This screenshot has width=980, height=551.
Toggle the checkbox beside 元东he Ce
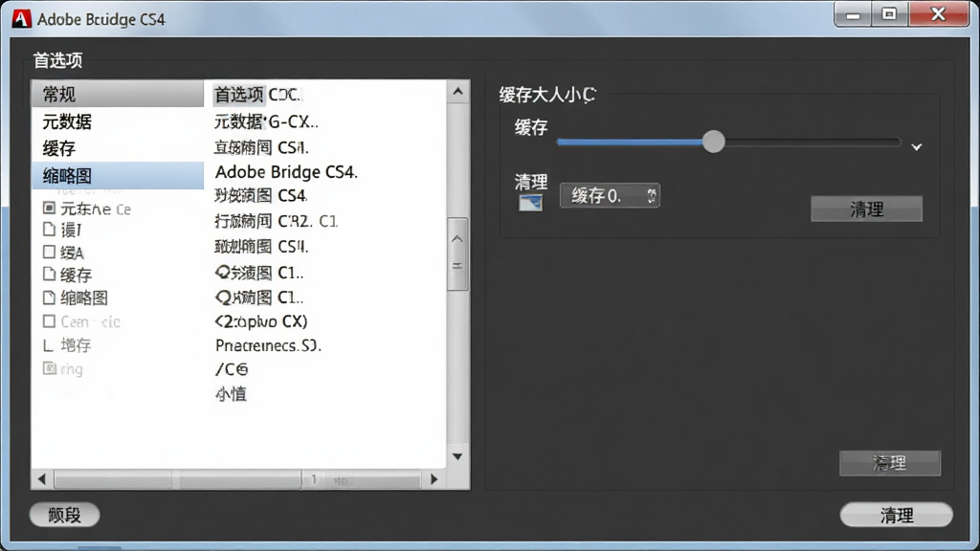click(x=50, y=208)
